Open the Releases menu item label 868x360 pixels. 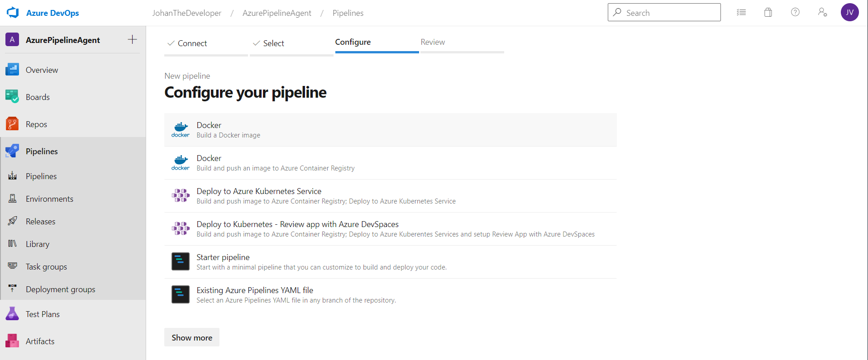40,222
